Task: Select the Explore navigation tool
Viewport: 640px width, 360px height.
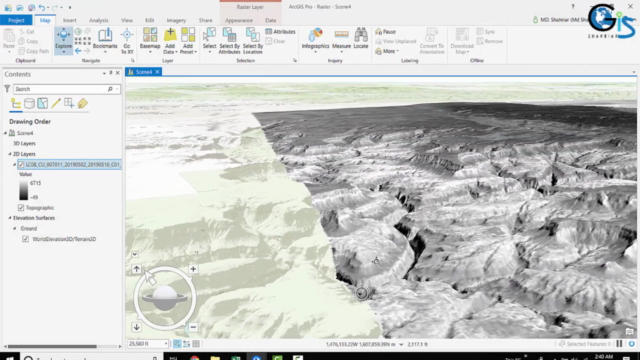Action: [x=63, y=40]
